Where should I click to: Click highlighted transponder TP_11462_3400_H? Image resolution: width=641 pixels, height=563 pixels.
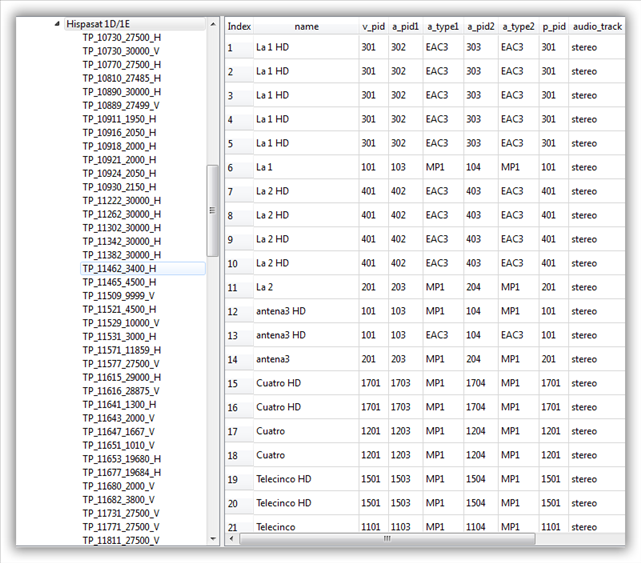(143, 269)
